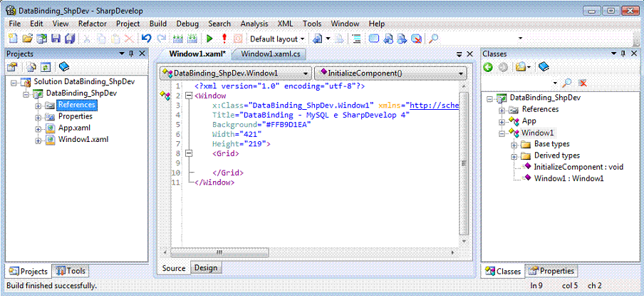Expand the App.xaml node in Projects tree
The image size is (644, 296).
[x=39, y=128]
